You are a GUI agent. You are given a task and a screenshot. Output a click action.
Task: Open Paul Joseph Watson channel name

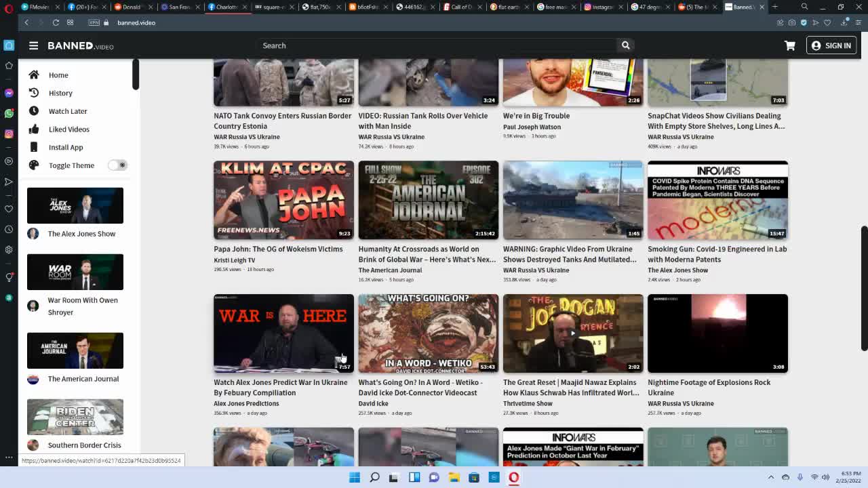tap(532, 127)
